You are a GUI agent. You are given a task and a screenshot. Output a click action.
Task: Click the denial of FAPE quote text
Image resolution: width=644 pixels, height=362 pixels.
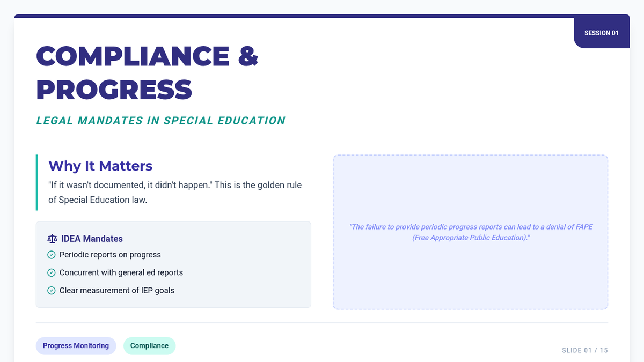[x=471, y=232]
